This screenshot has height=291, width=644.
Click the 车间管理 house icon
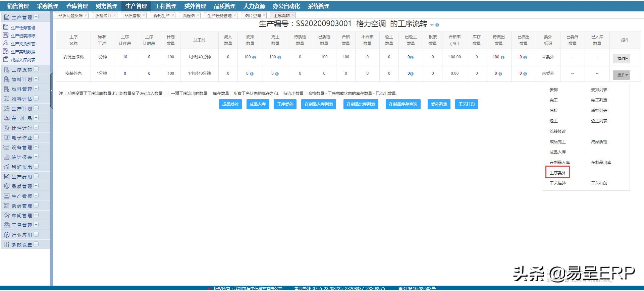6,216
